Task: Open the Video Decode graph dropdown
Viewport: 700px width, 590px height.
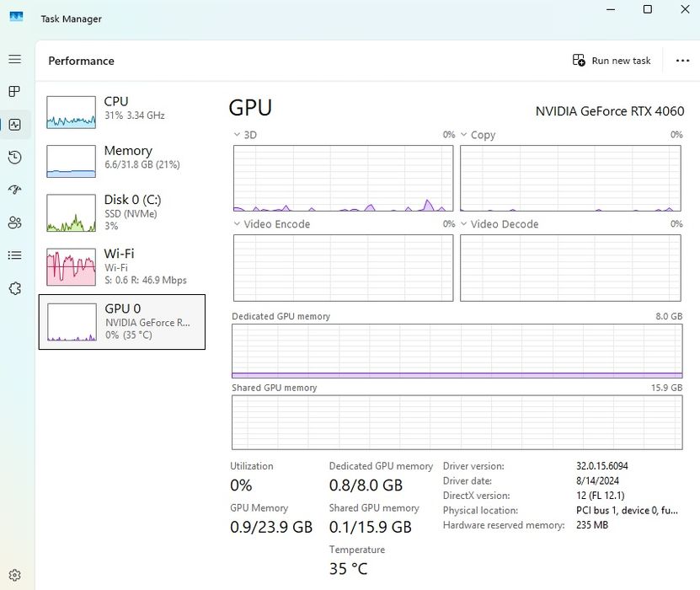Action: pos(465,224)
